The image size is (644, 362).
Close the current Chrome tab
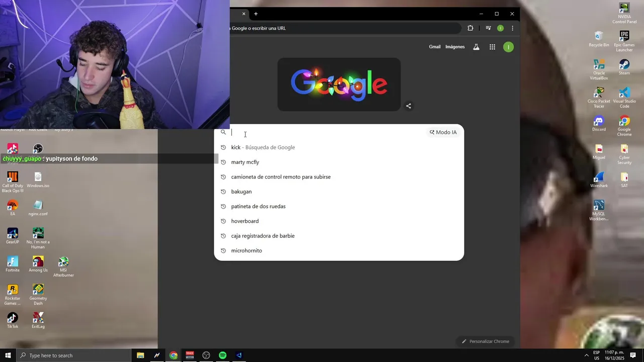tap(244, 14)
